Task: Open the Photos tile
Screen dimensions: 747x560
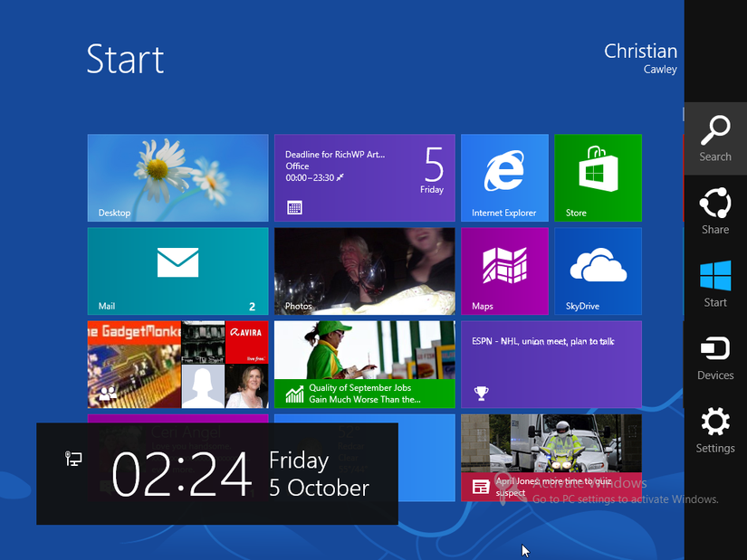Action: 365,271
